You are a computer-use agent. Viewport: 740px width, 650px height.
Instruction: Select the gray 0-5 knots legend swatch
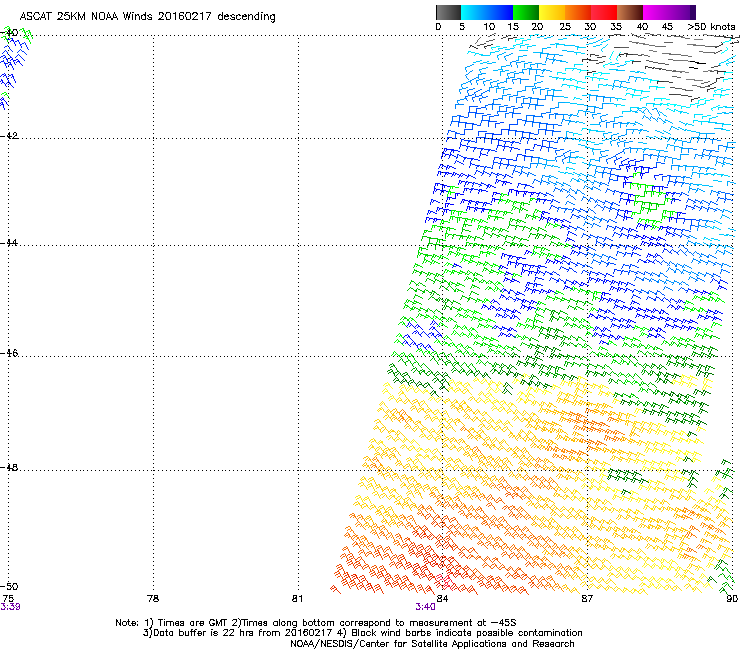(448, 12)
